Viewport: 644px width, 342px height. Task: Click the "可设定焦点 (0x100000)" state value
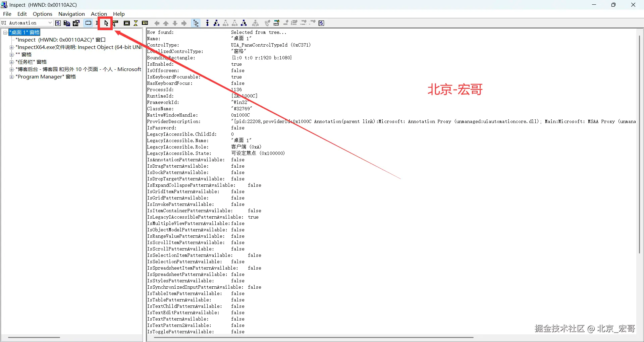(x=258, y=154)
